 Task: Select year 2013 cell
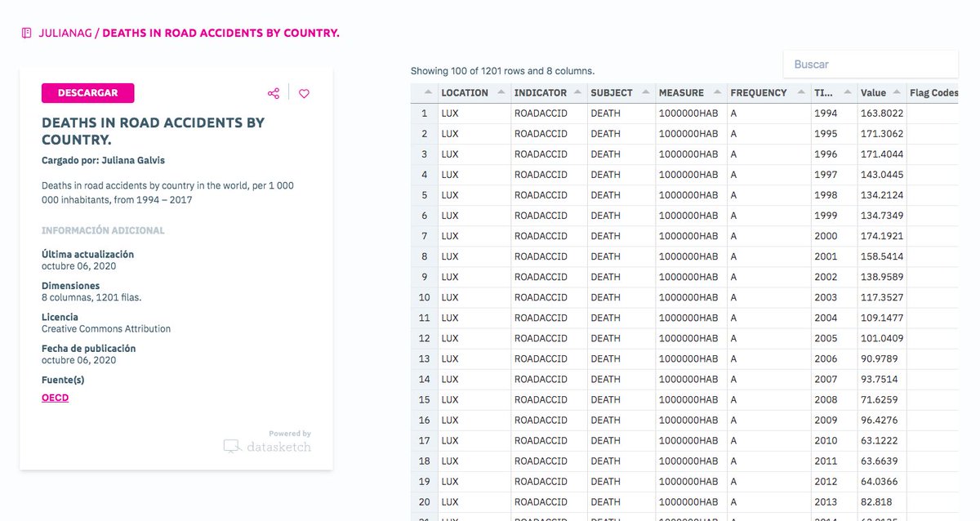point(834,501)
